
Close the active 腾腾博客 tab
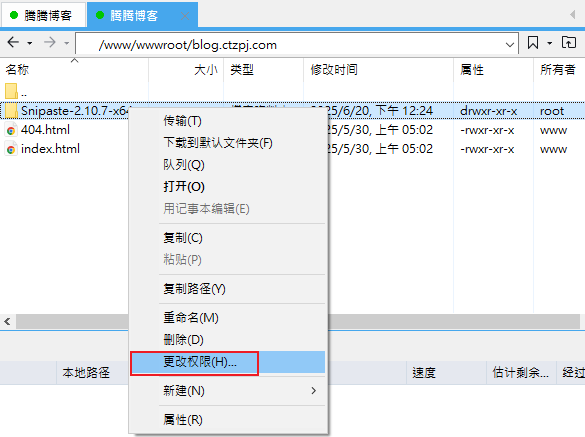coord(185,16)
